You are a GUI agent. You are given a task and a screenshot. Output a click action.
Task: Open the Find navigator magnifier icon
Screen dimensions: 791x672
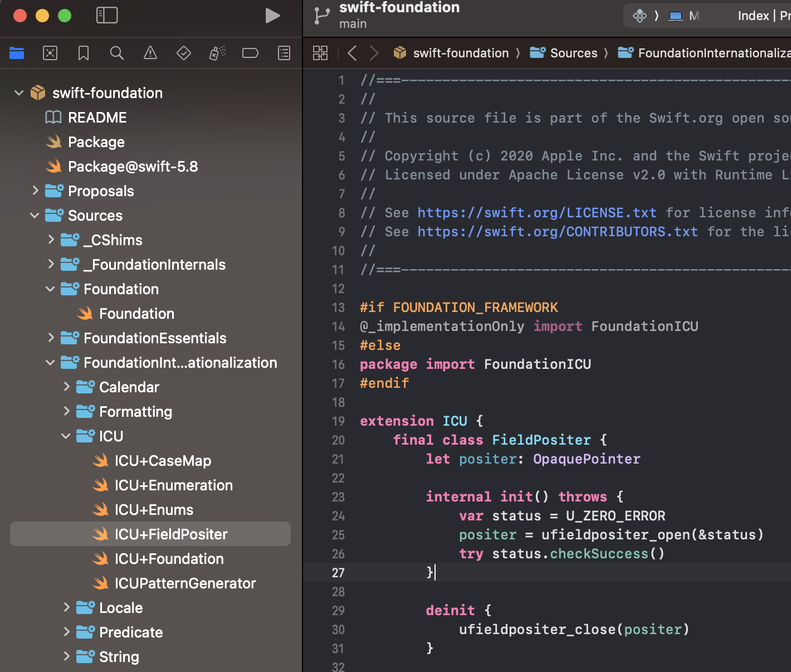click(117, 53)
